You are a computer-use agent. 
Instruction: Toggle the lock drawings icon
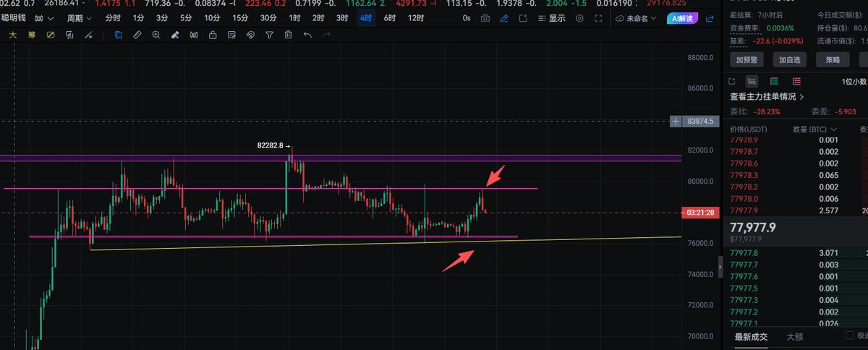(x=213, y=34)
